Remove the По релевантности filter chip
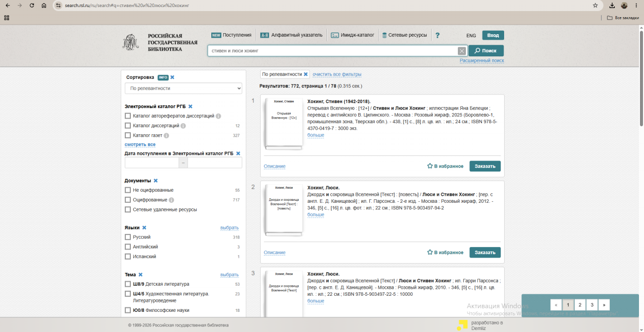644x332 pixels. click(x=305, y=74)
